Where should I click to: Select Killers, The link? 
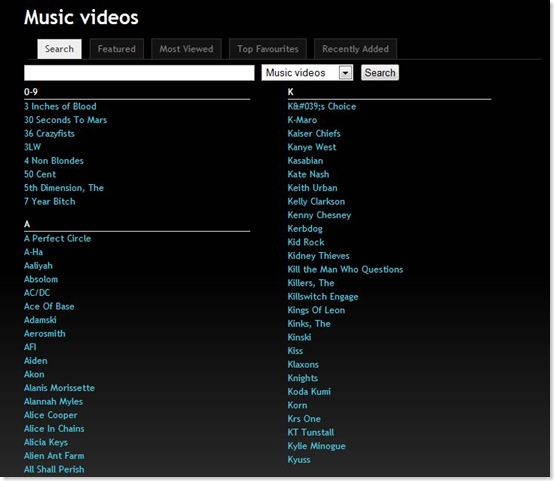coord(311,283)
